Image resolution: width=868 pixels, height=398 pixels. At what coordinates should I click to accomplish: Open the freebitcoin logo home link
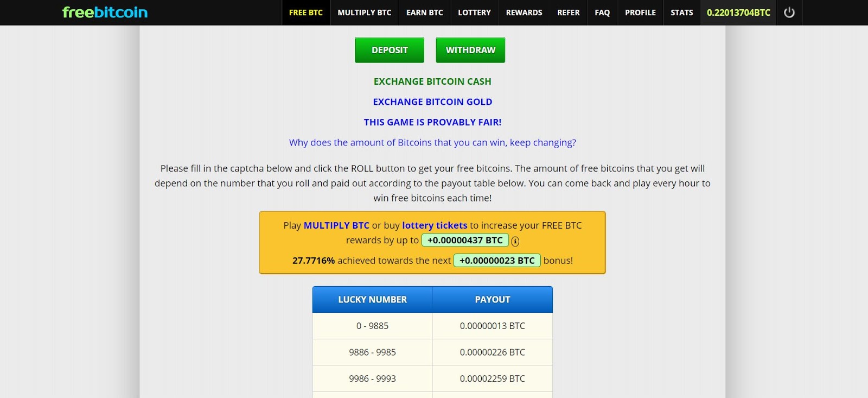coord(105,12)
